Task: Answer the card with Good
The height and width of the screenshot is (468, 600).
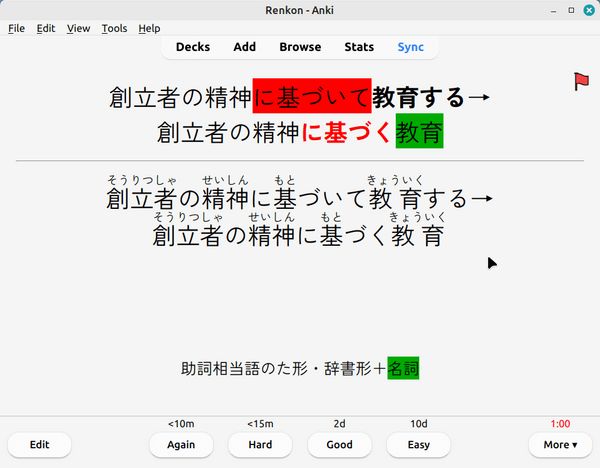Action: pos(339,445)
